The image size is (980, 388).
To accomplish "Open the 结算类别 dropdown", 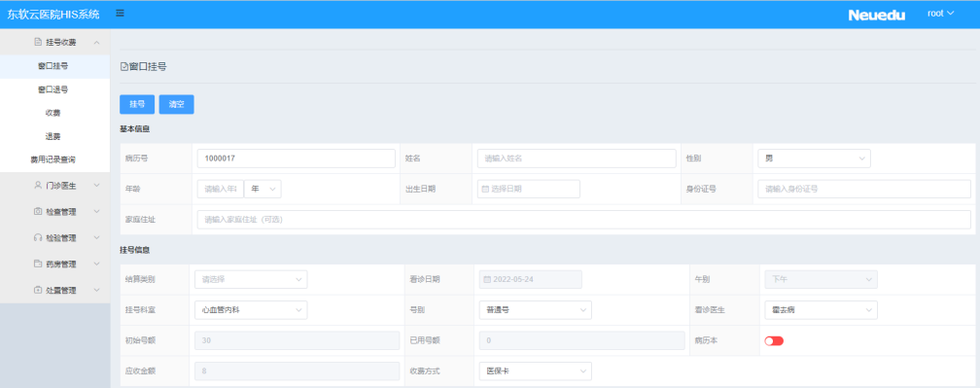I will point(251,279).
